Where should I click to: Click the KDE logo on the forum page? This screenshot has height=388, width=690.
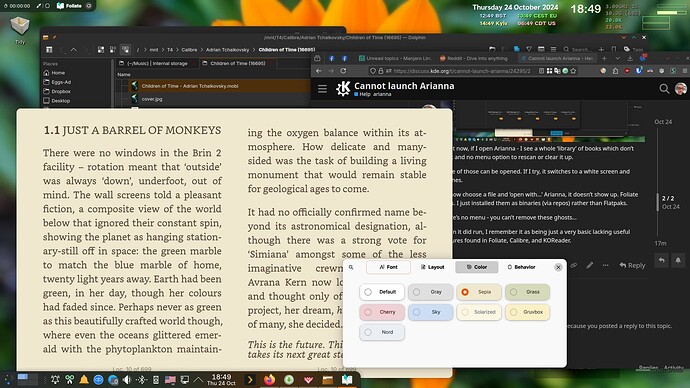[x=343, y=88]
